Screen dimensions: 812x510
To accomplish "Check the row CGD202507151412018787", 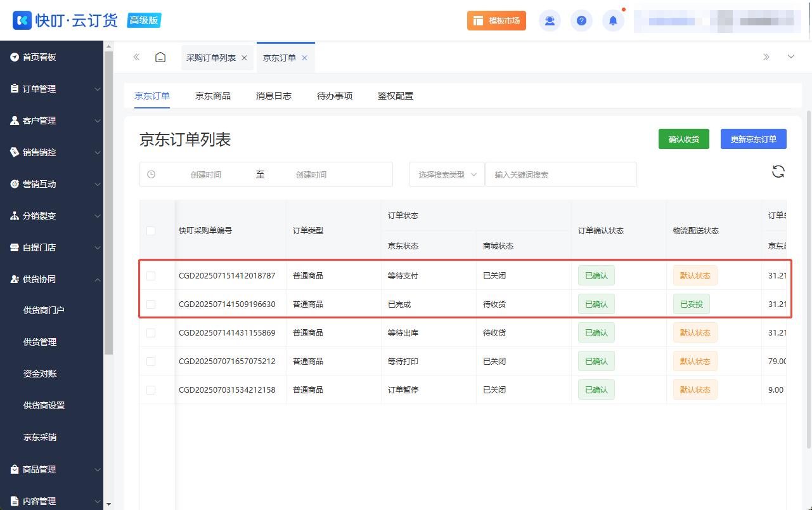I will coord(151,276).
